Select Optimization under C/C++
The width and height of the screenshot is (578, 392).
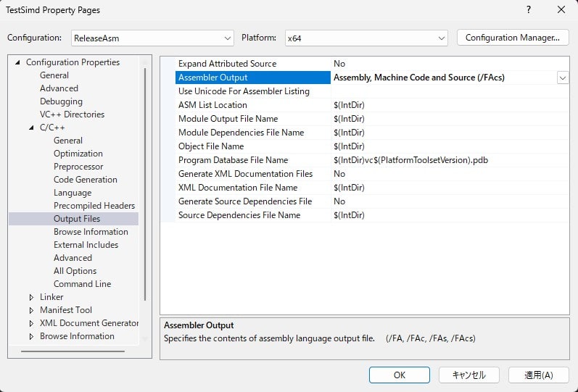tap(78, 154)
